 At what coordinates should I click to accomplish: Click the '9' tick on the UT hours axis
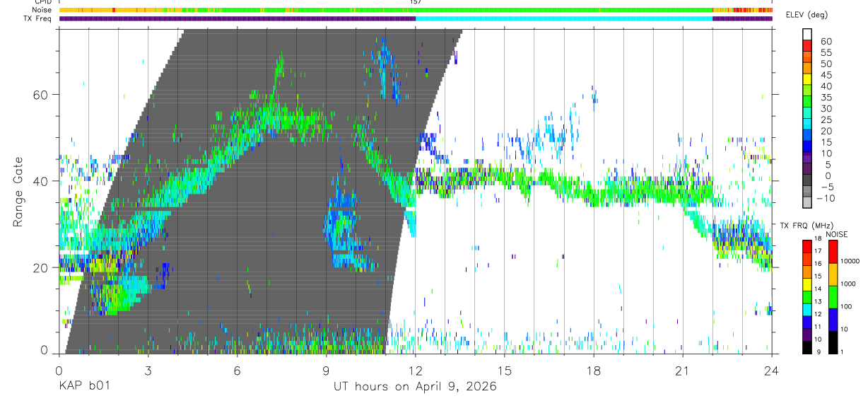click(x=326, y=371)
